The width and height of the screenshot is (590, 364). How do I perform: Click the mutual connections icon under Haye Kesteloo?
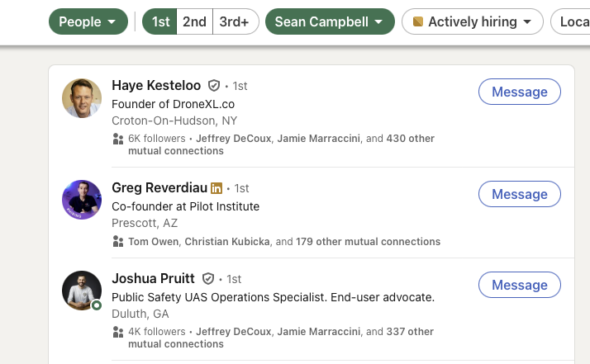[118, 139]
